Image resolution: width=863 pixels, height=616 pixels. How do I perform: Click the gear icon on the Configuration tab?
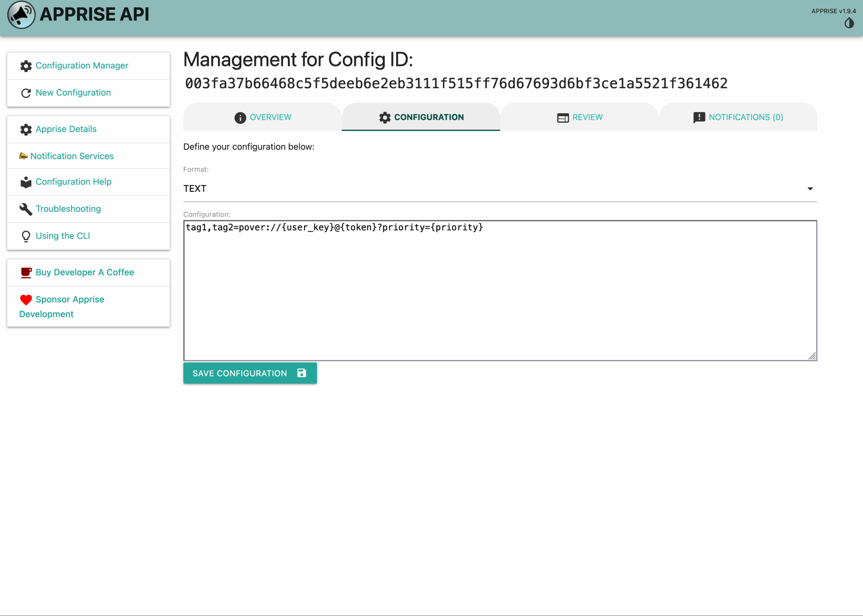[385, 118]
